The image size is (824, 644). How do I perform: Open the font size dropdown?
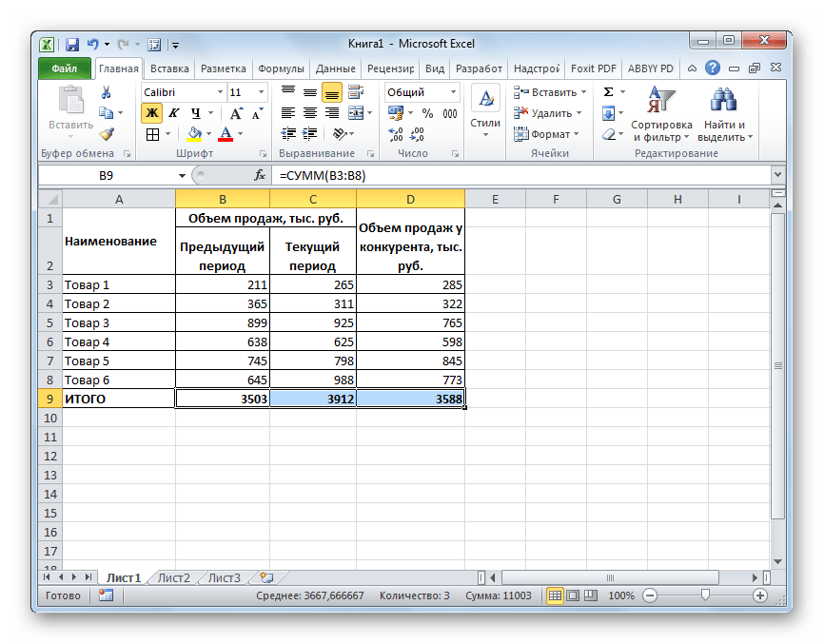261,92
